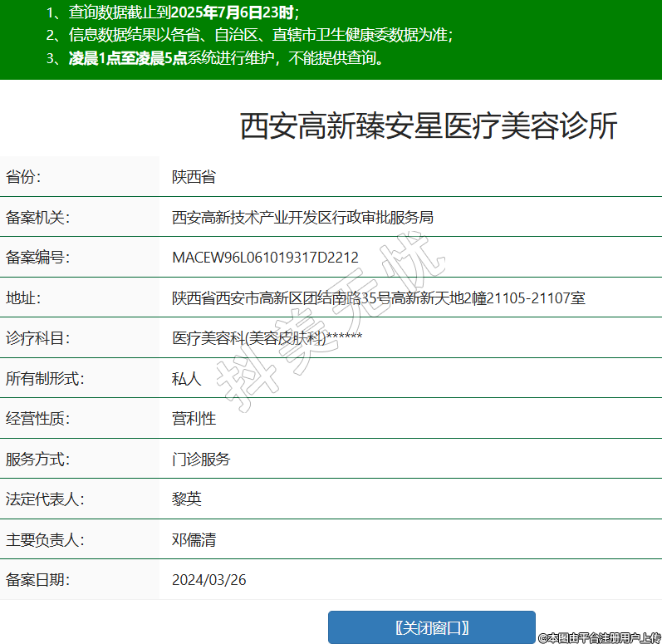Click the 经营性质 value 营利性
The width and height of the screenshot is (662, 644).
click(x=194, y=419)
